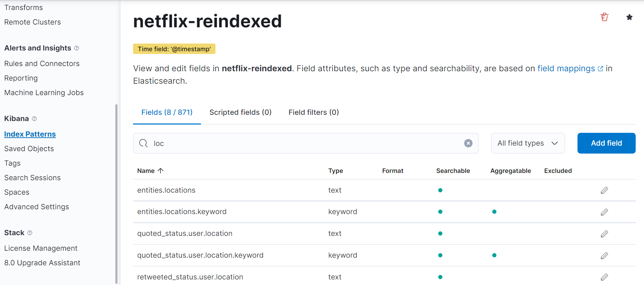The width and height of the screenshot is (644, 285).
Task: Edit the quoted_status.user.location field
Action: click(x=604, y=234)
